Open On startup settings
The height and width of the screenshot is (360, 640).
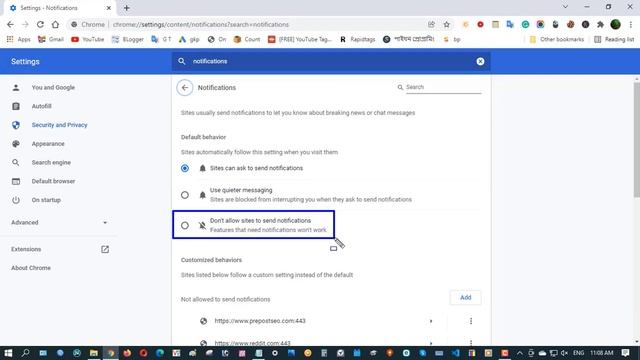(x=46, y=200)
